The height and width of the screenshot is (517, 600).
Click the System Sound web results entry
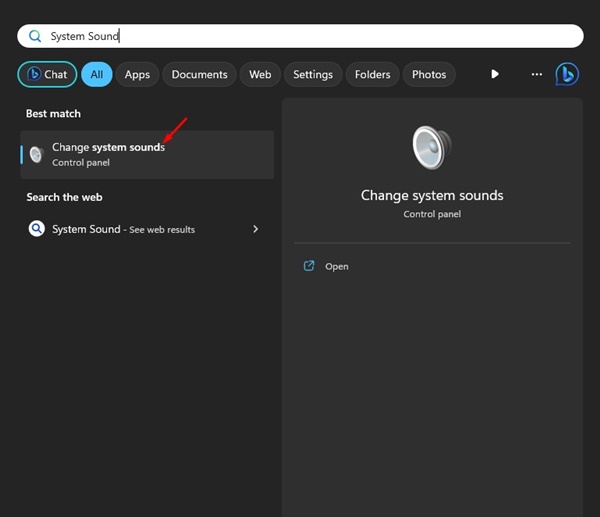(145, 229)
